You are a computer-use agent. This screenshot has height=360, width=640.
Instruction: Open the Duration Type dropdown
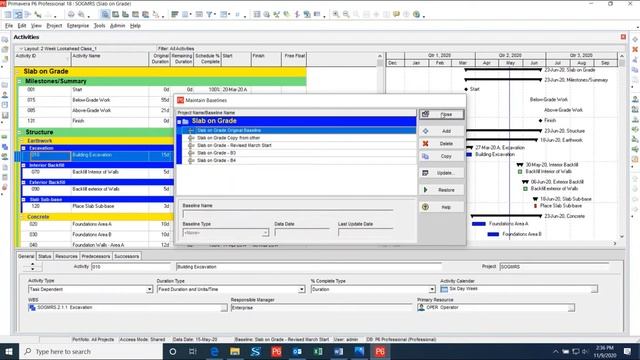click(x=302, y=289)
